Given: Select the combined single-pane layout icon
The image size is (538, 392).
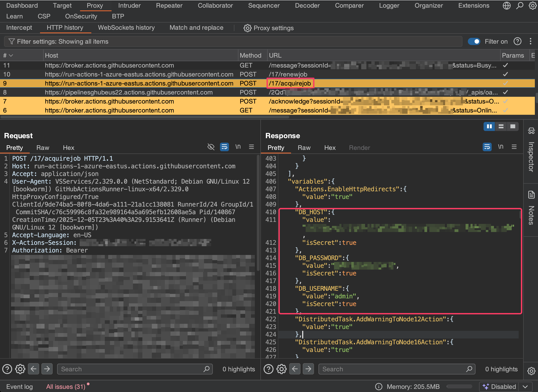Looking at the screenshot, I should pyautogui.click(x=512, y=126).
